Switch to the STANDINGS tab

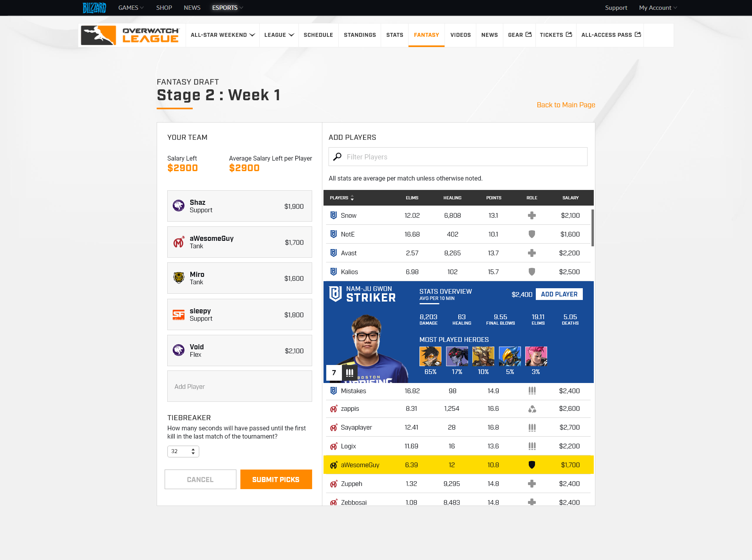(360, 35)
